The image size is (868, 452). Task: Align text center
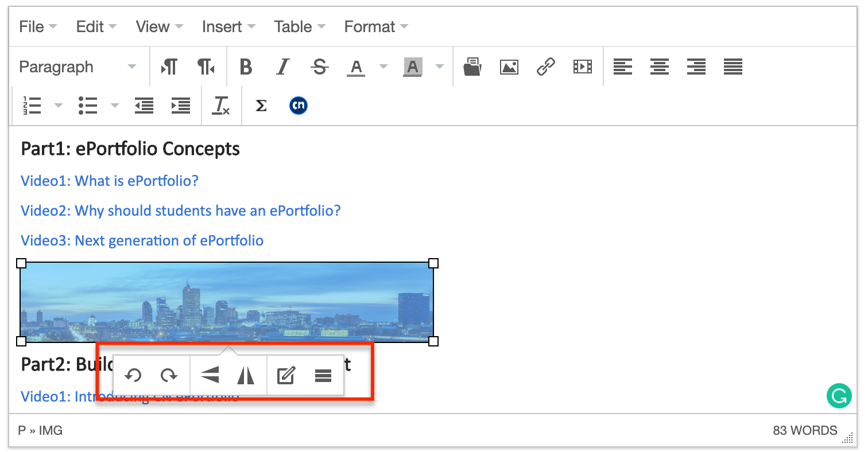click(659, 67)
